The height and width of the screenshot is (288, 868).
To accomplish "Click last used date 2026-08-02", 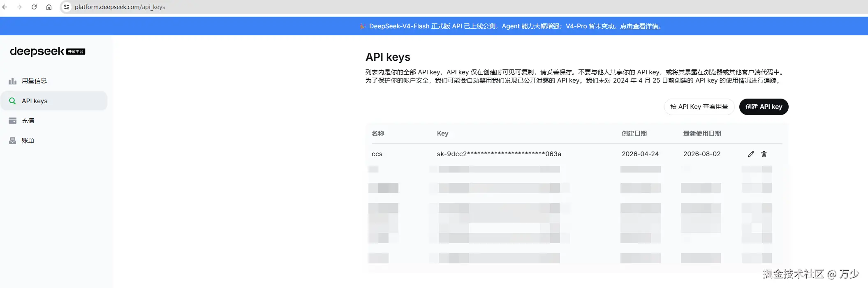I will click(702, 154).
